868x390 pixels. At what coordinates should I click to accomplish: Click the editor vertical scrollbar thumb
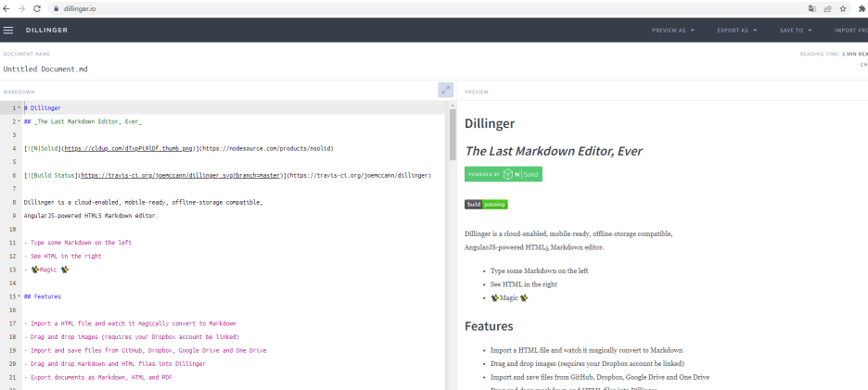(x=453, y=134)
